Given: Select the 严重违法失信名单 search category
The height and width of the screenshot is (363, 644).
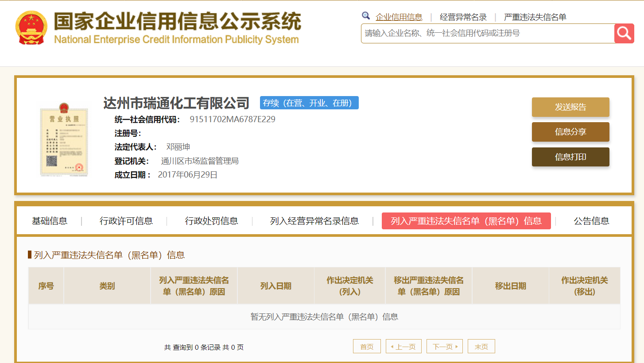Looking at the screenshot, I should [535, 17].
